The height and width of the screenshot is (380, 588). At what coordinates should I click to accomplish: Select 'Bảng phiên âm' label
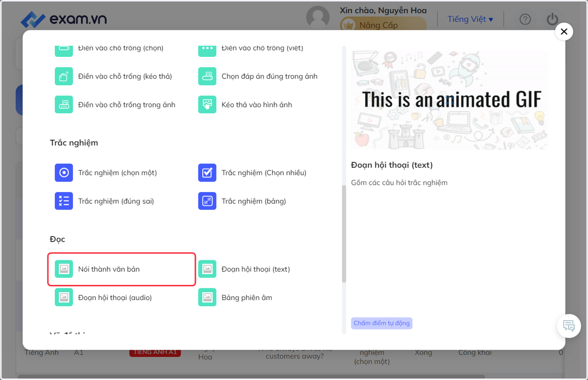point(247,298)
